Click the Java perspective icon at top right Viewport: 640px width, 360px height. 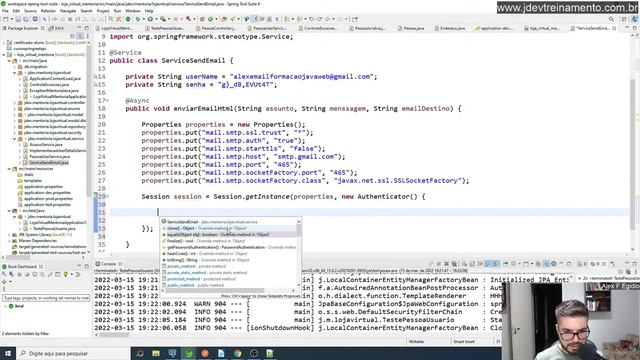coord(634,19)
